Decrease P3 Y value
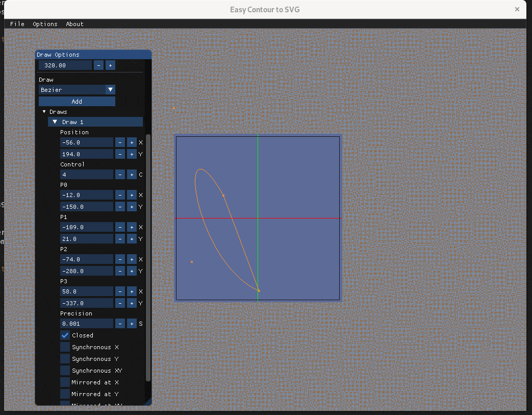 [120, 303]
